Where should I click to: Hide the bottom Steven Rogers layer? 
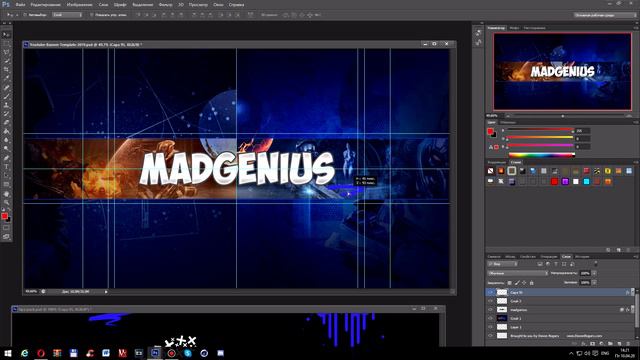pos(490,336)
